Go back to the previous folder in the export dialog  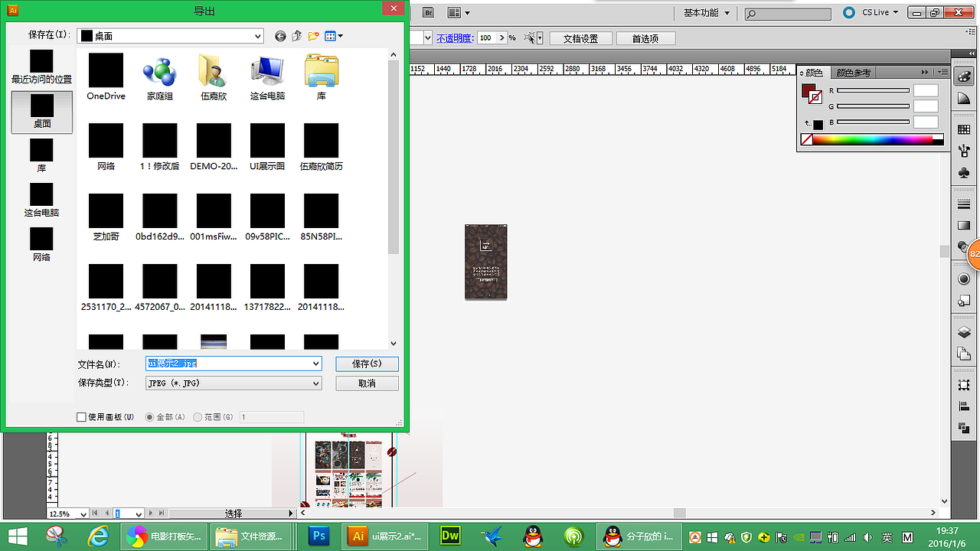pos(280,36)
